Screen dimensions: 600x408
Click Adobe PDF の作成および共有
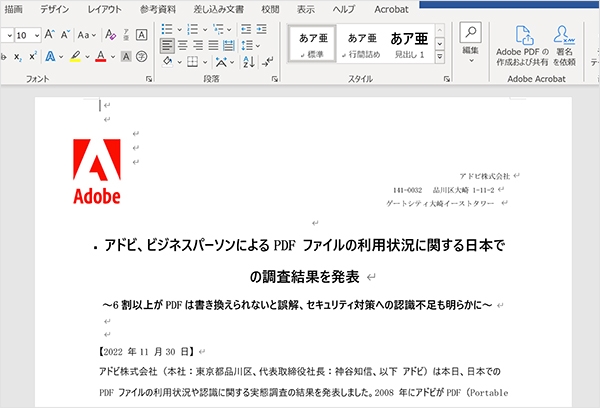click(x=523, y=45)
